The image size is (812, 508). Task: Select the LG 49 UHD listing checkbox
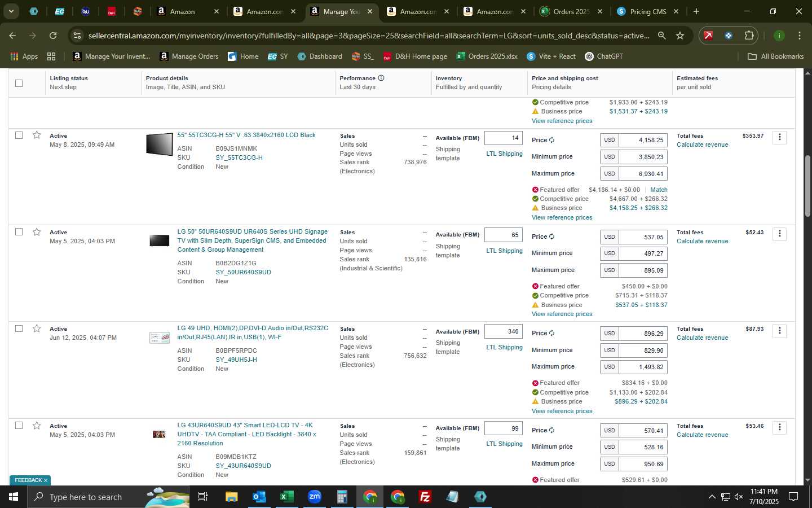tap(19, 329)
